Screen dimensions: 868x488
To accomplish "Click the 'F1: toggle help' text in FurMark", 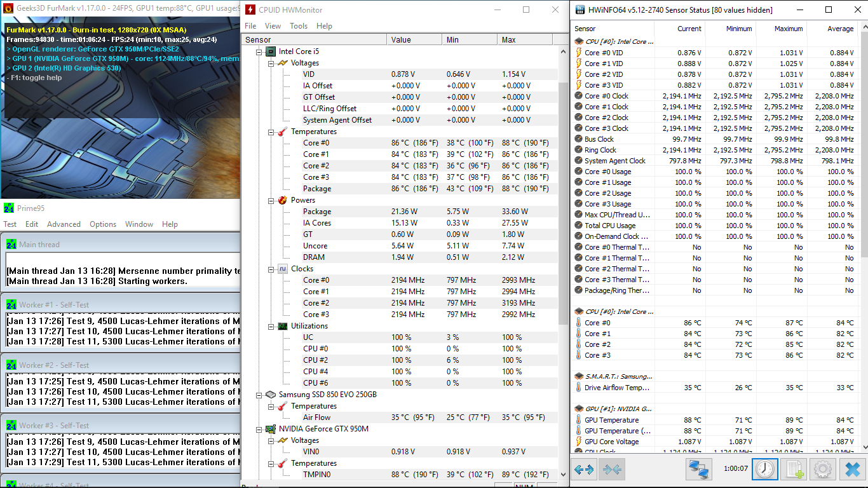I will coord(34,78).
